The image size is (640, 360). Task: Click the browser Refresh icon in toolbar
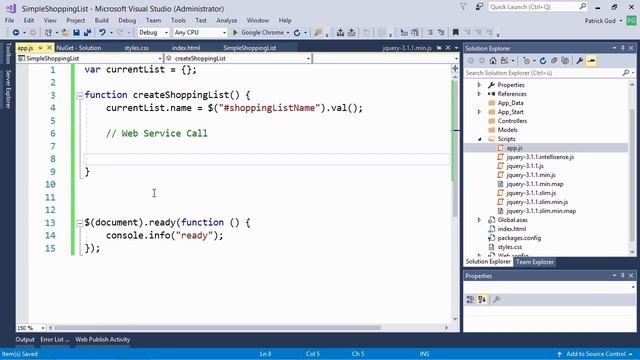[x=297, y=32]
